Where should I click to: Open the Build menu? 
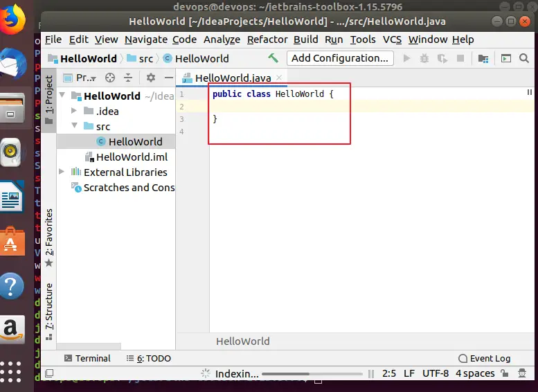306,39
